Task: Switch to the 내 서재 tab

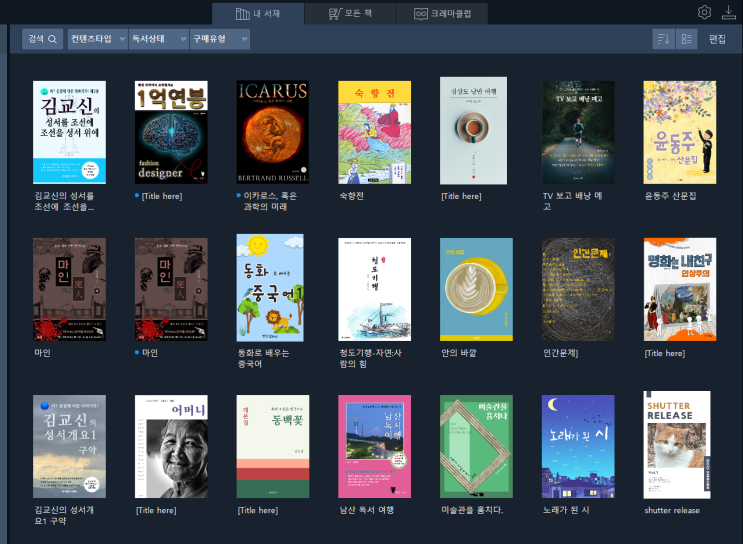Action: tap(258, 14)
